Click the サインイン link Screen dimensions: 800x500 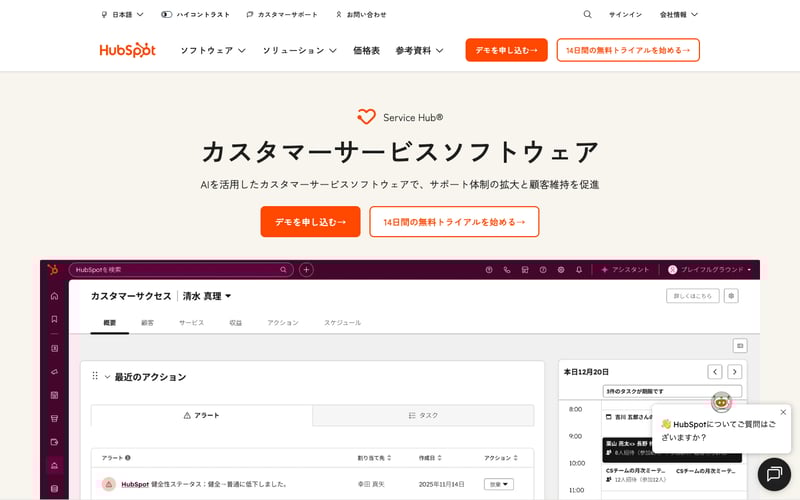pyautogui.click(x=625, y=14)
